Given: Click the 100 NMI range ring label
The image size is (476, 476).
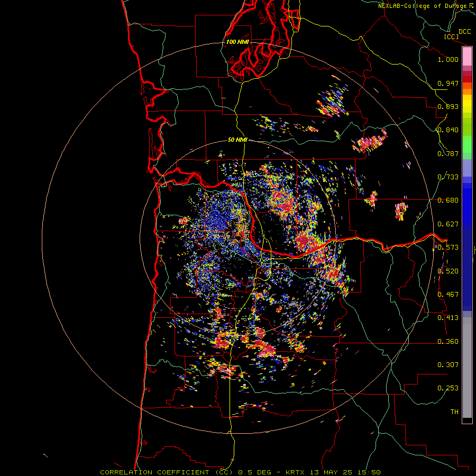Looking at the screenshot, I should click(x=237, y=42).
